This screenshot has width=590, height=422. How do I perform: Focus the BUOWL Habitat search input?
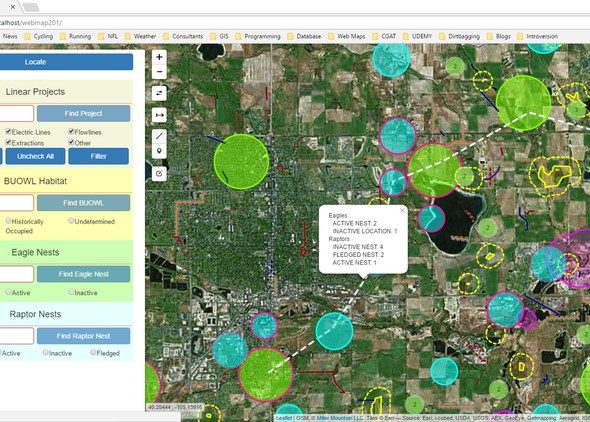click(16, 203)
